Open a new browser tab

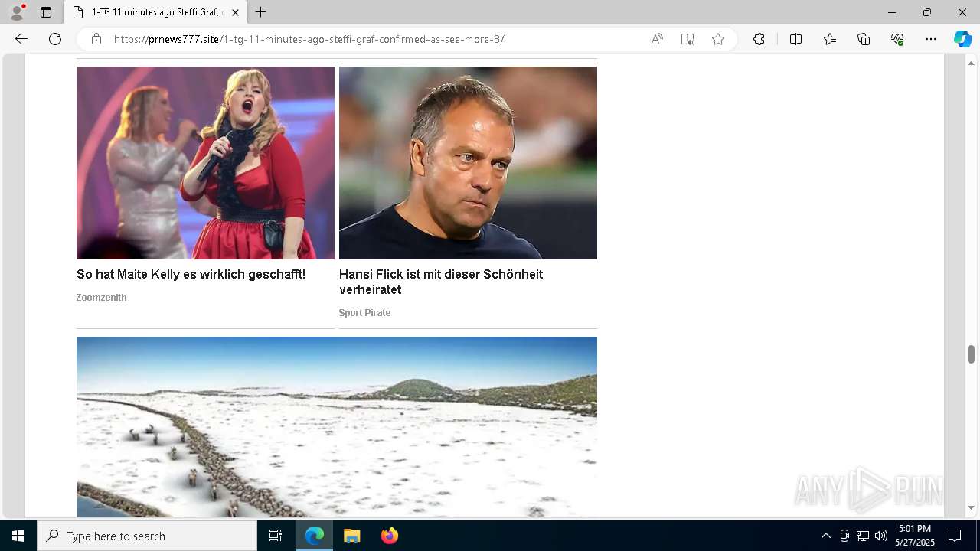[x=261, y=12]
